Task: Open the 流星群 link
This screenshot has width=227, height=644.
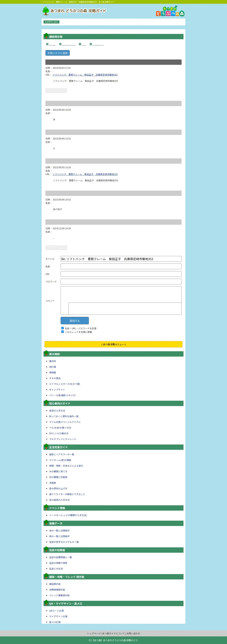Action: tap(52, 483)
